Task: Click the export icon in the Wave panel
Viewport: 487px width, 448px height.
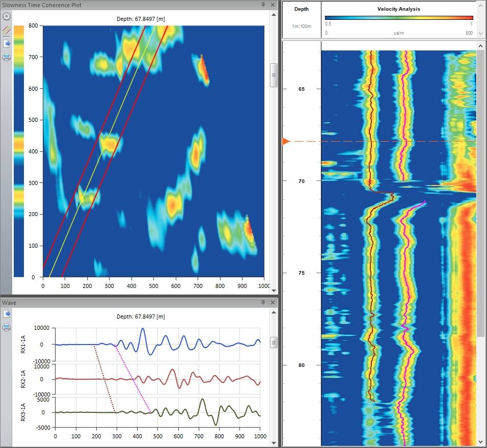Action: 7,314
